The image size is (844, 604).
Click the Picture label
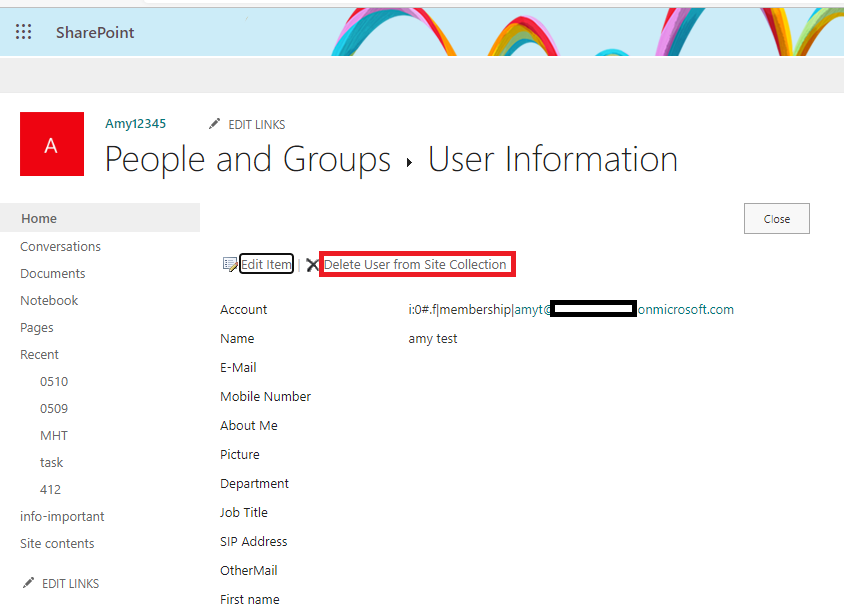[x=240, y=454]
